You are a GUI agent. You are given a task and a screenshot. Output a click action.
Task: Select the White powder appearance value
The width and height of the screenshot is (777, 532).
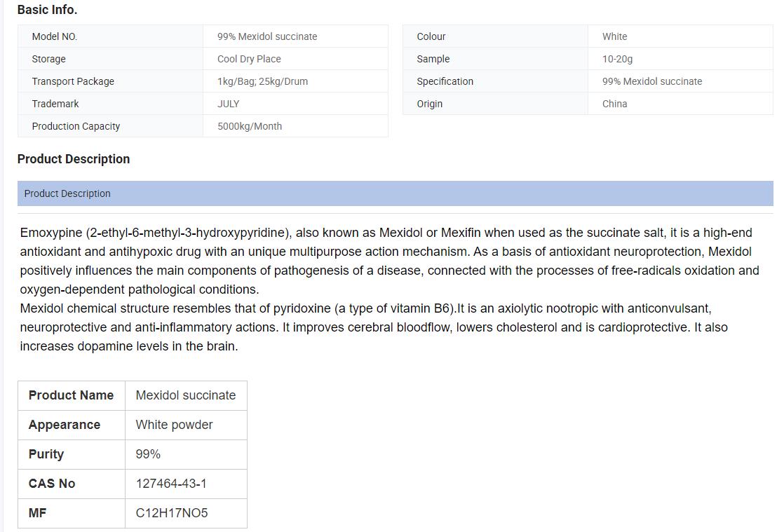tap(174, 425)
